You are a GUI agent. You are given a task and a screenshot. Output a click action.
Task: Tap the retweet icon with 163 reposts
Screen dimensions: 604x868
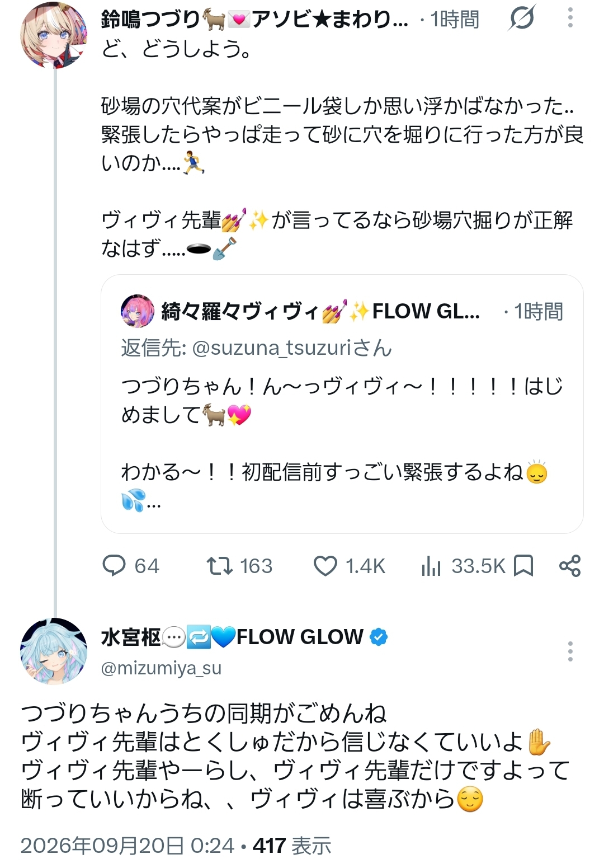219,566
